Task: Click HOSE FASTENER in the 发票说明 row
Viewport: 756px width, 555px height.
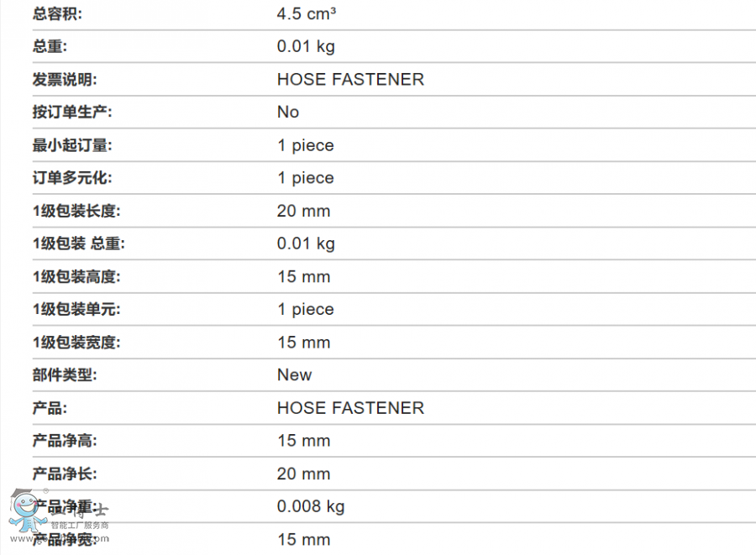Action: tap(350, 80)
